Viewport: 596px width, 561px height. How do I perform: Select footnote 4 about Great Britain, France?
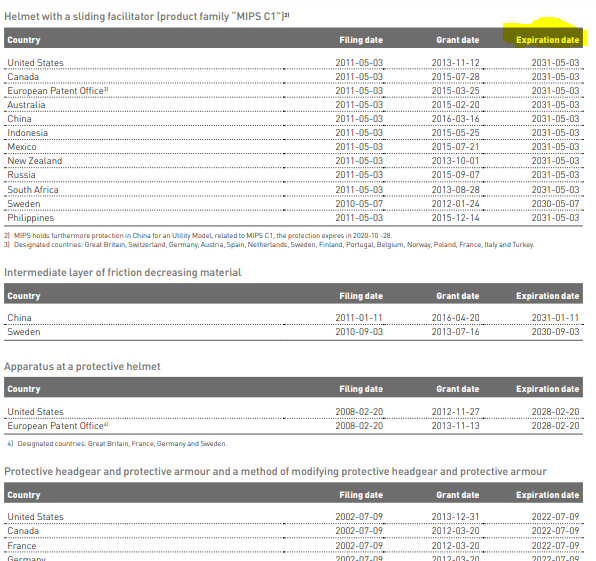point(117,444)
